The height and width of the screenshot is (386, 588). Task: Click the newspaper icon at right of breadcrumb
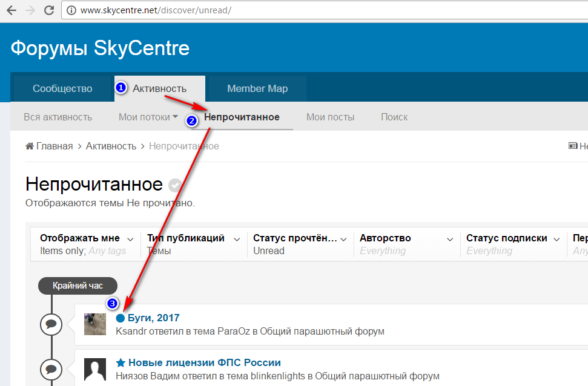coord(573,146)
